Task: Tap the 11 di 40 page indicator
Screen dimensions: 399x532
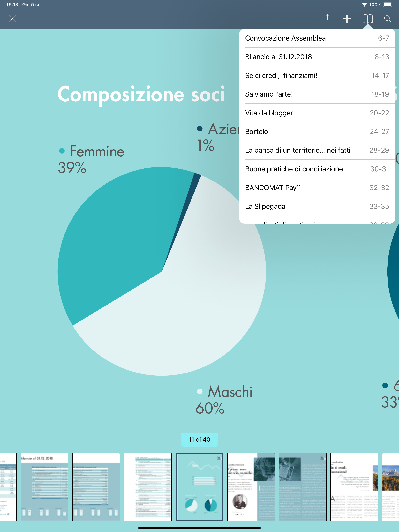Action: (199, 439)
